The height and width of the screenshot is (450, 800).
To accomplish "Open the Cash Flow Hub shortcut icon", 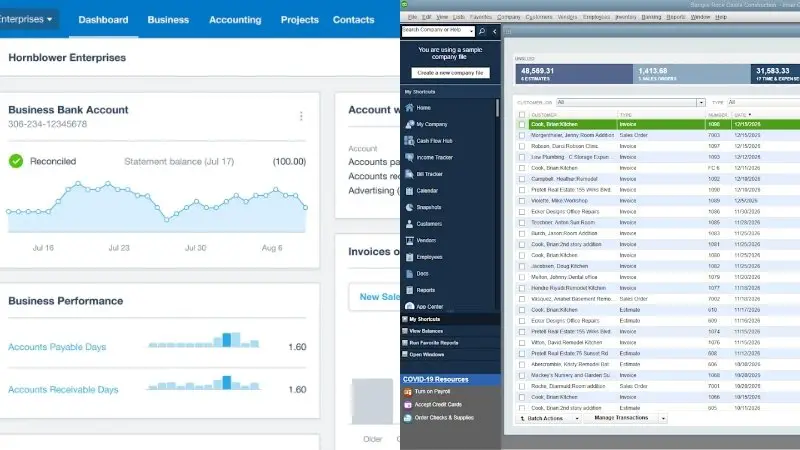I will tap(409, 140).
